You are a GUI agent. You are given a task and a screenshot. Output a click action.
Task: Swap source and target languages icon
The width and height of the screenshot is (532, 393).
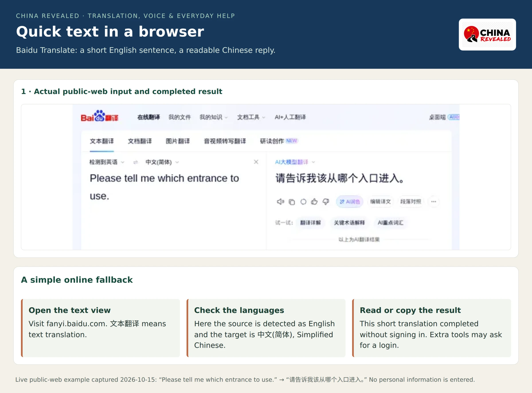(x=135, y=162)
